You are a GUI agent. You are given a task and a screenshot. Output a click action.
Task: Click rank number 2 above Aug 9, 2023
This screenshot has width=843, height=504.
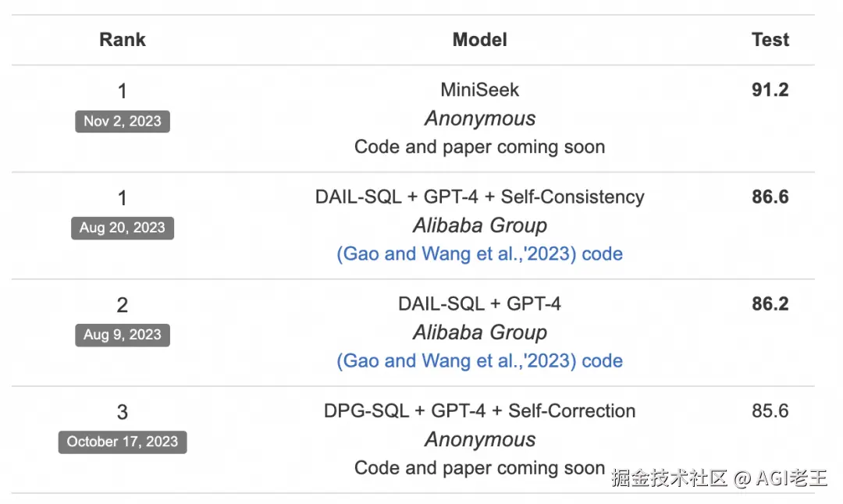pyautogui.click(x=123, y=305)
